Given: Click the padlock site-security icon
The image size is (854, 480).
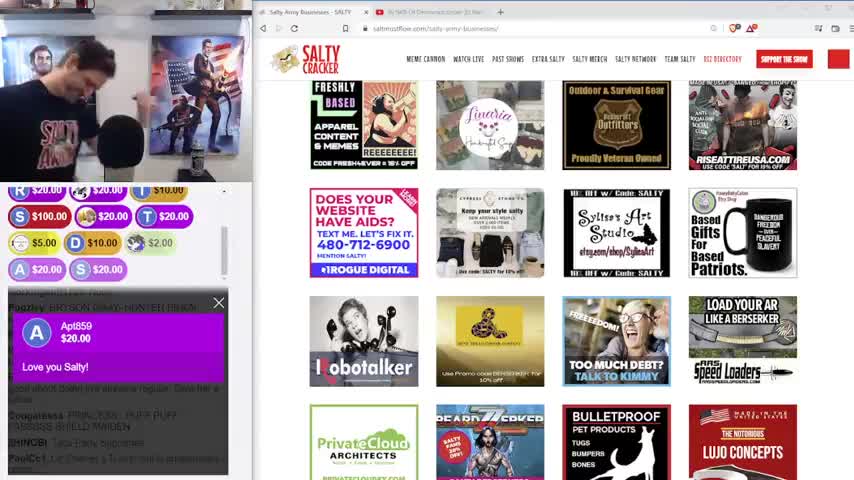Looking at the screenshot, I should tap(365, 28).
